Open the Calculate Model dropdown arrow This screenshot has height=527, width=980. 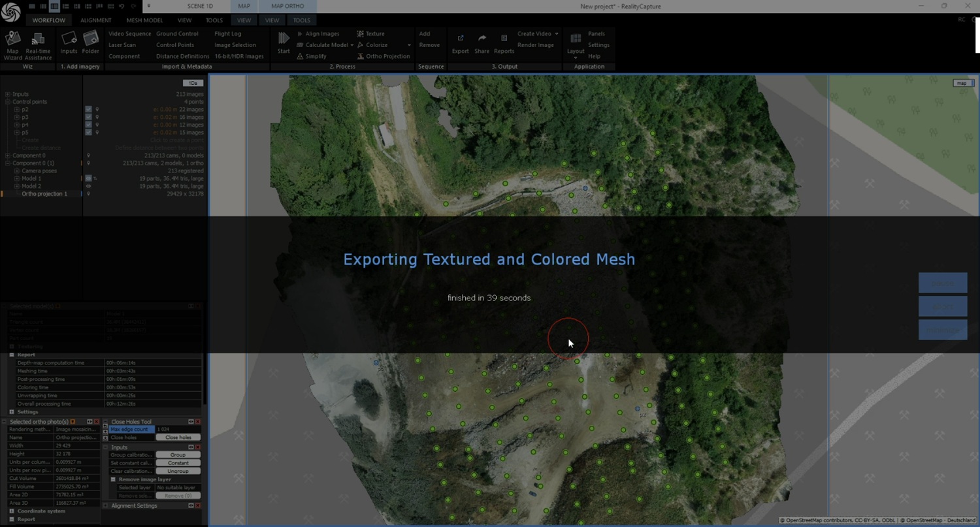pyautogui.click(x=351, y=45)
